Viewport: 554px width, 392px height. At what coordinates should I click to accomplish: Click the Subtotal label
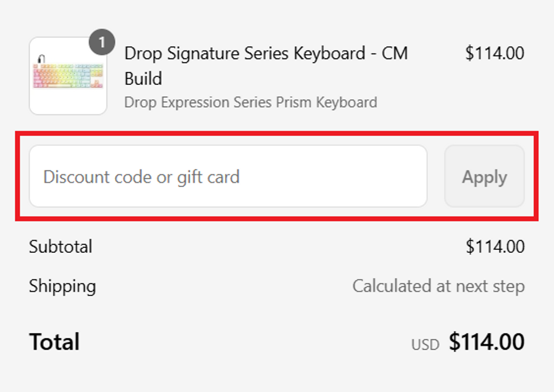[60, 247]
